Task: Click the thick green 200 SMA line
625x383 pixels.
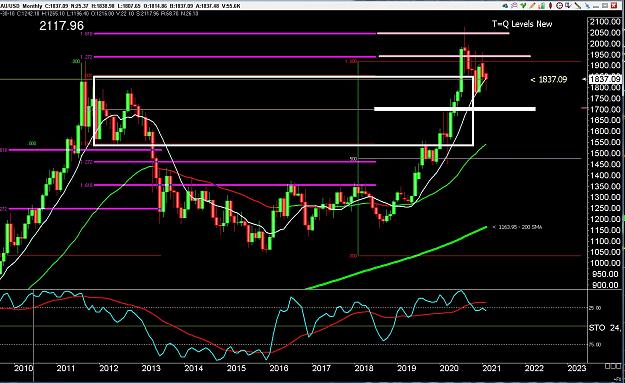Action: (x=399, y=261)
